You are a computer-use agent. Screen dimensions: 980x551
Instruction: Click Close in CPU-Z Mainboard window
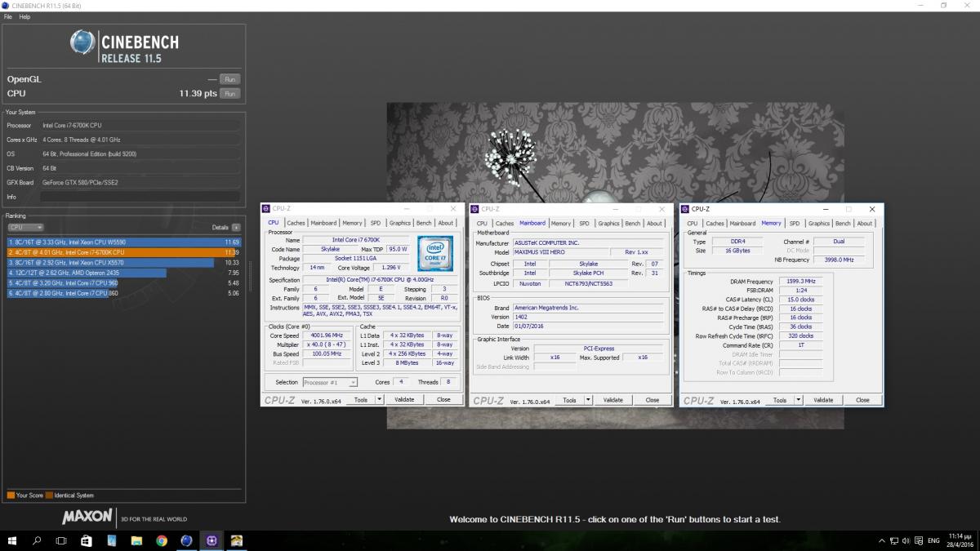coord(653,400)
